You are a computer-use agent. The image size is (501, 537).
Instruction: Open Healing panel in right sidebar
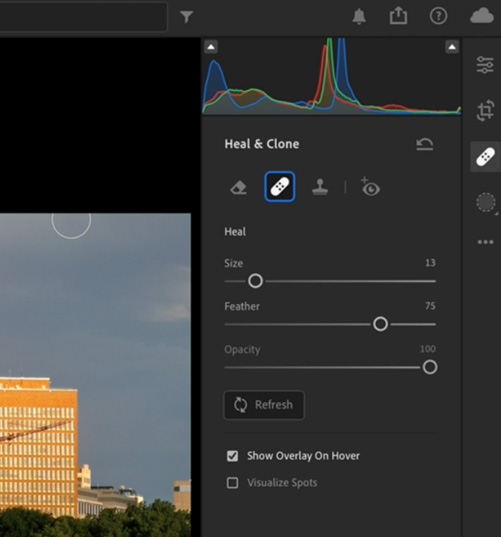click(485, 157)
